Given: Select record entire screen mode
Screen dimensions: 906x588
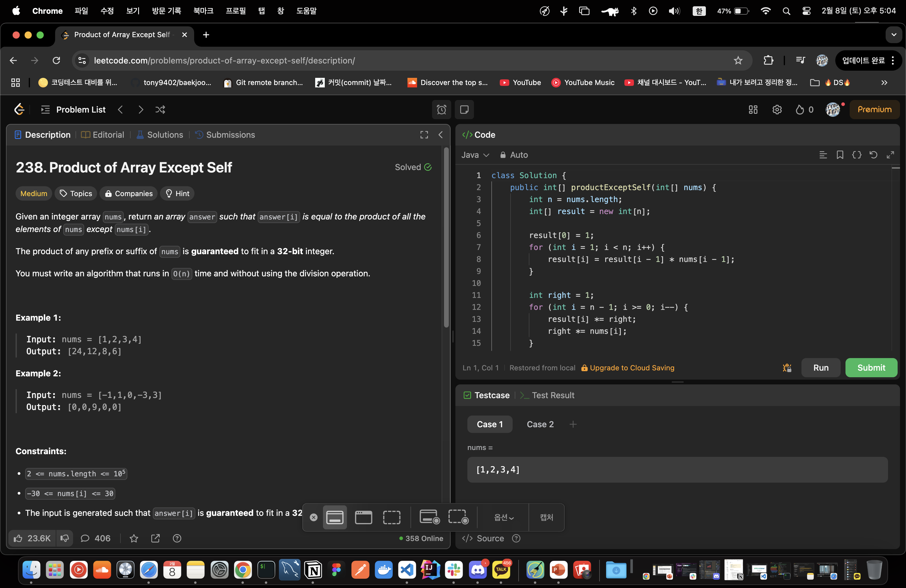Looking at the screenshot, I should point(429,517).
